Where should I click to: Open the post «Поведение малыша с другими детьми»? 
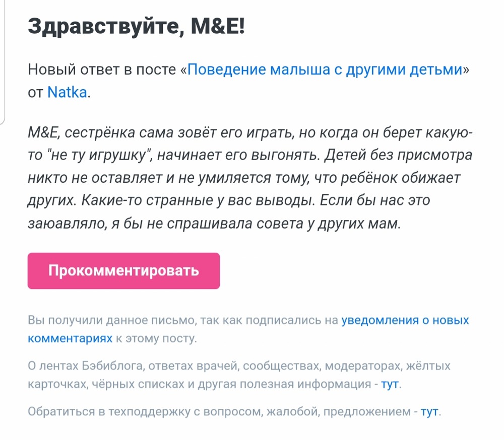325,69
